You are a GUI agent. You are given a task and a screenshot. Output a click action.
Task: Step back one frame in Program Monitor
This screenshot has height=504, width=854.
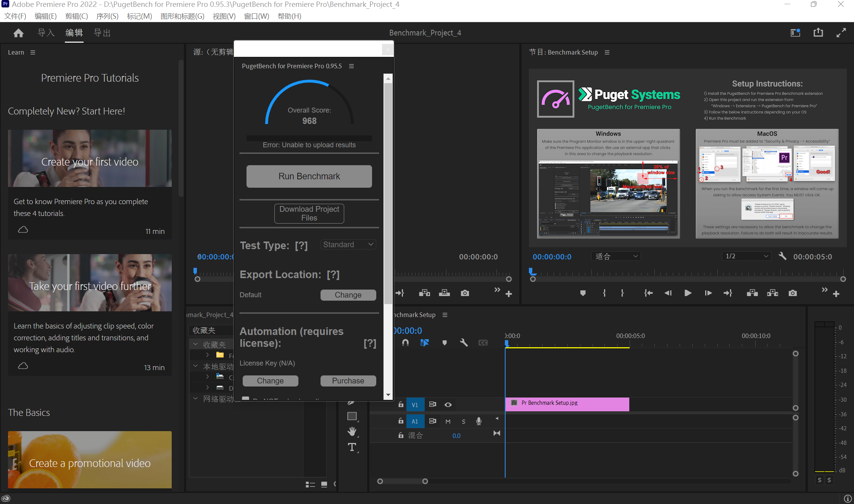(668, 293)
